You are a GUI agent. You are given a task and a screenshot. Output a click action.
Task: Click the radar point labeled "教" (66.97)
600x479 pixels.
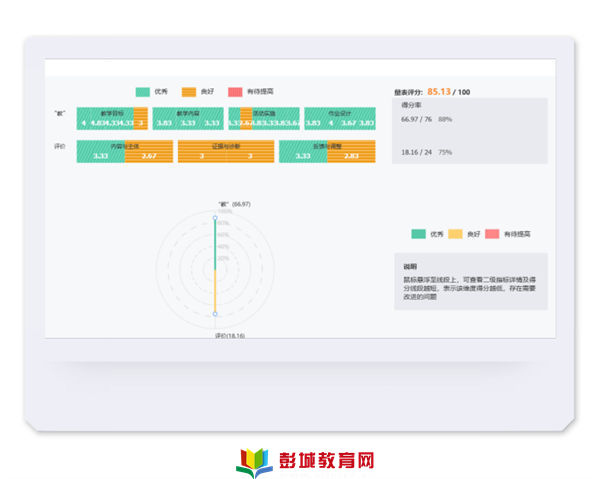point(215,218)
